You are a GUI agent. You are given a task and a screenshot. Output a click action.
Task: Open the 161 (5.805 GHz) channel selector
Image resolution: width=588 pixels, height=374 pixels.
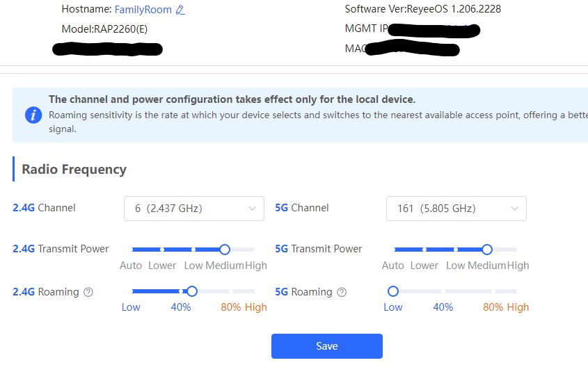coord(456,209)
